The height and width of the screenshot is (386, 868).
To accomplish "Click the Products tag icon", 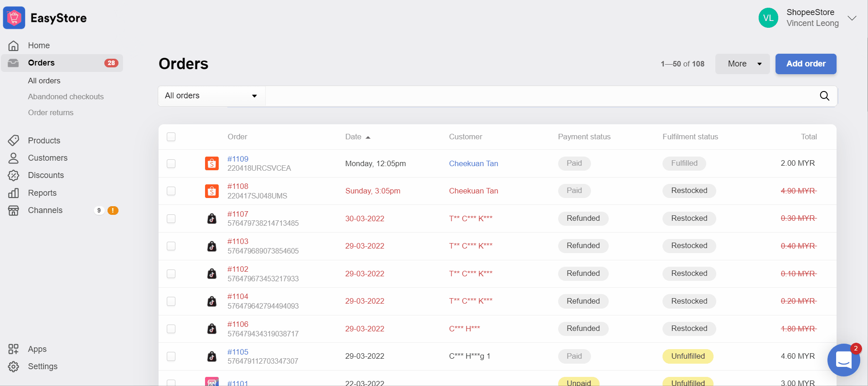I will pos(14,140).
